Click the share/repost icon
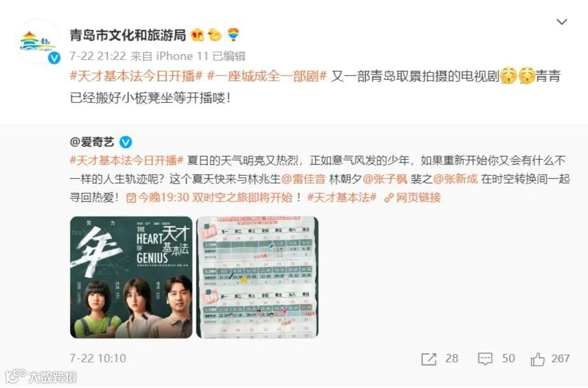The height and width of the screenshot is (388, 588). (x=429, y=359)
